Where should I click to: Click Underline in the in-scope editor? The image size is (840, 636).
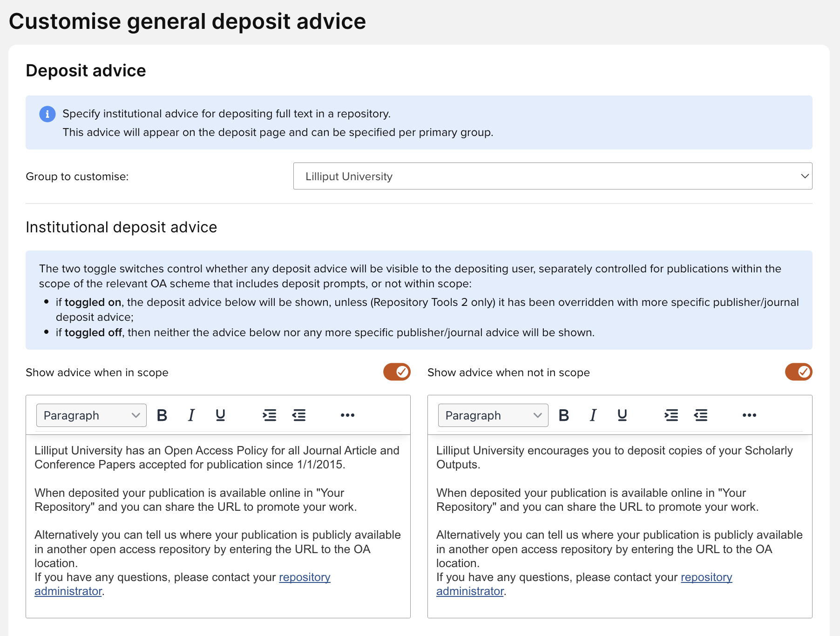coord(220,415)
